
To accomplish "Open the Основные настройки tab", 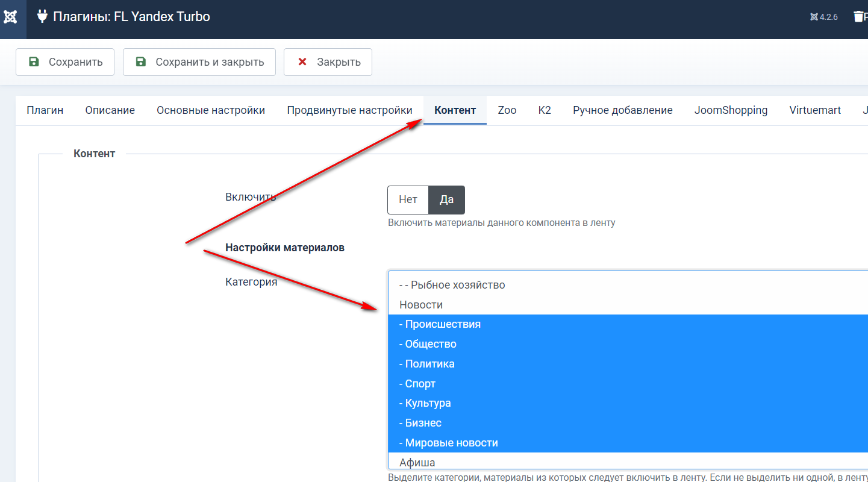I will click(211, 110).
